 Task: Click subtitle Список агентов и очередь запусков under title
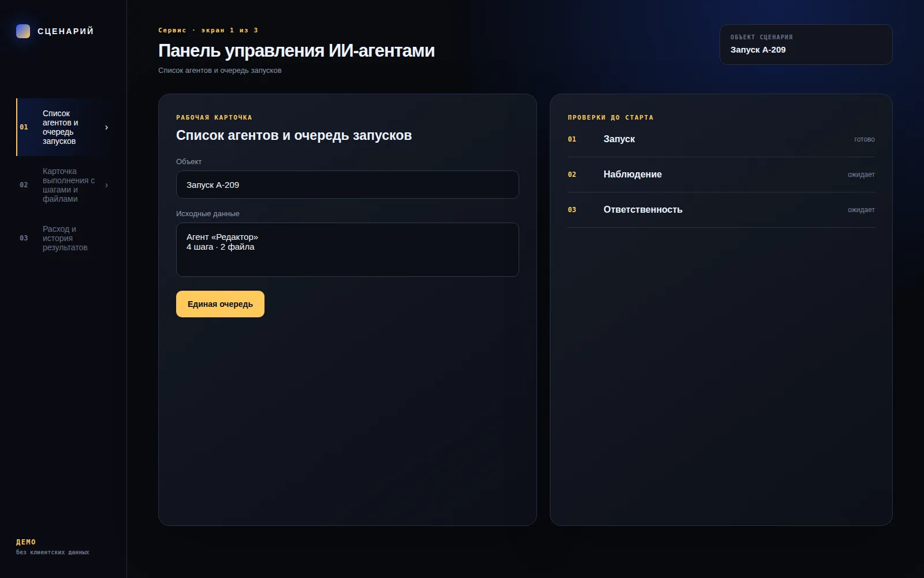point(220,71)
